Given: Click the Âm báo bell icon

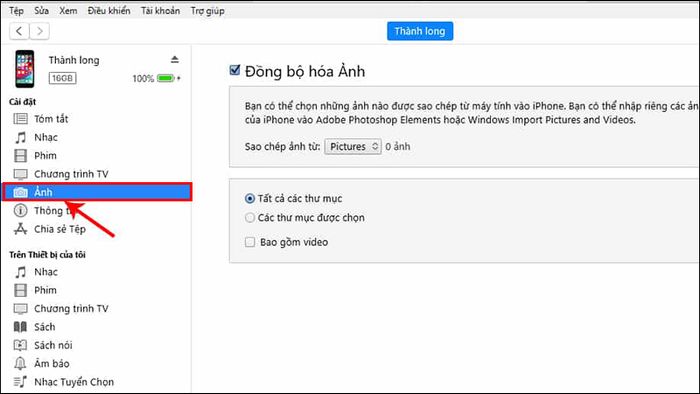Looking at the screenshot, I should click(x=21, y=364).
